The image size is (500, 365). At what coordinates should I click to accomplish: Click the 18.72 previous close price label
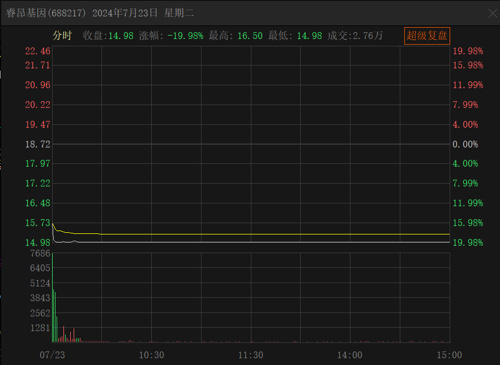click(x=38, y=144)
